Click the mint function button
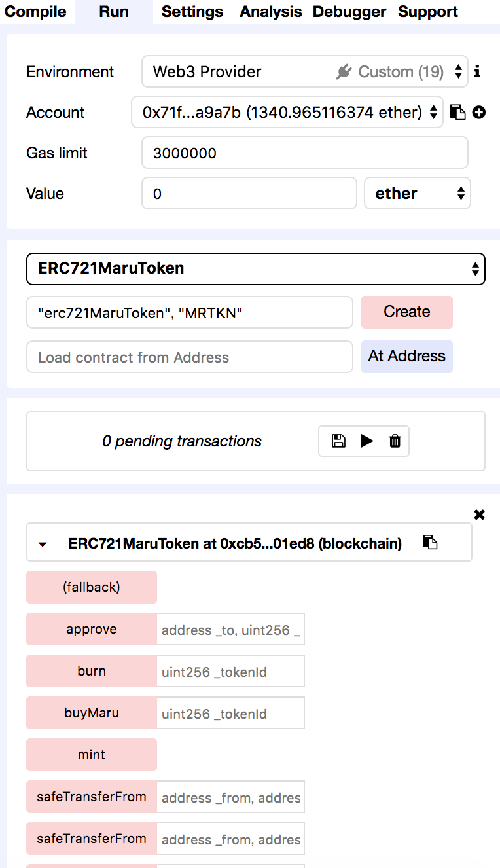Image resolution: width=500 pixels, height=868 pixels. [x=92, y=755]
